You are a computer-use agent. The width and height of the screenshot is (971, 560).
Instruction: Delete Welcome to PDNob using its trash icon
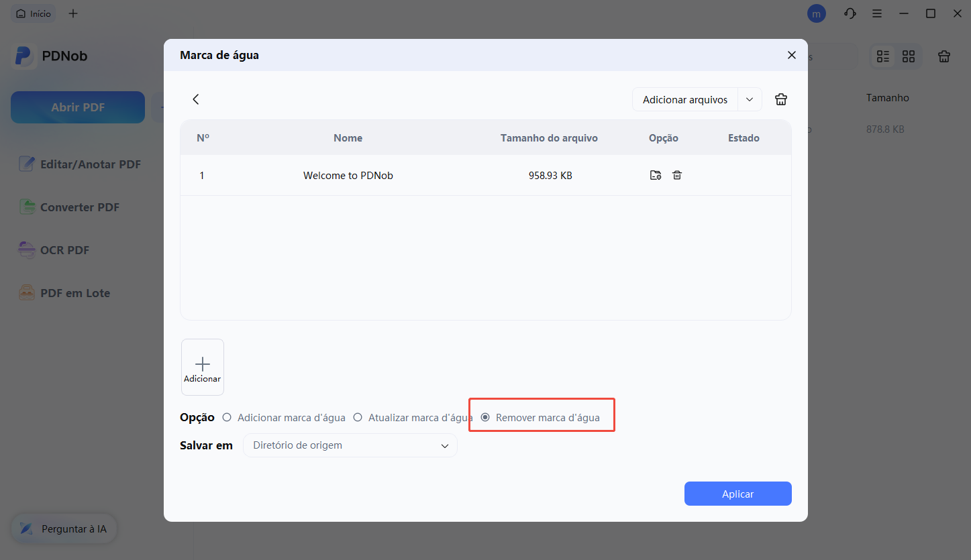(x=677, y=175)
